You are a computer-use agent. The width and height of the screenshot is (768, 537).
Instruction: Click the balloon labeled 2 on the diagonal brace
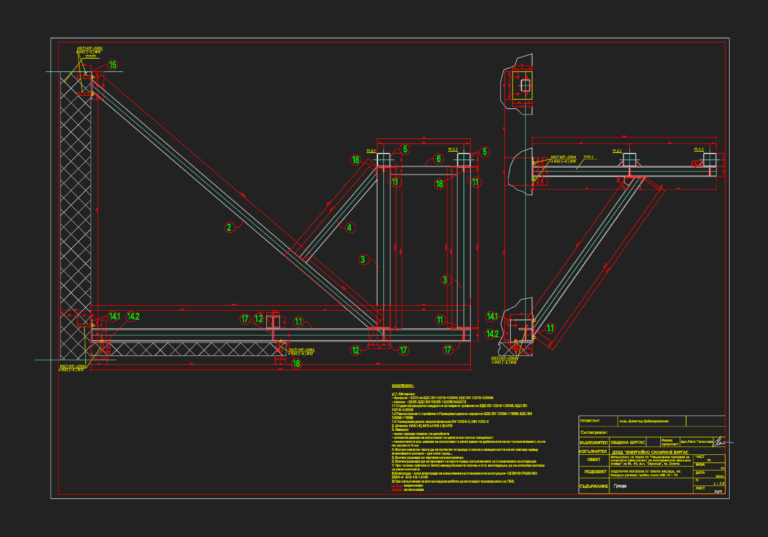coord(229,227)
